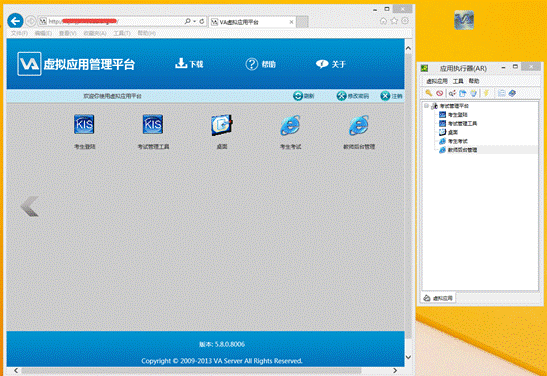Screen dimensions: 547x376
Task: Click browser horizontal scrollbar right arrow
Action: tap(395, 370)
